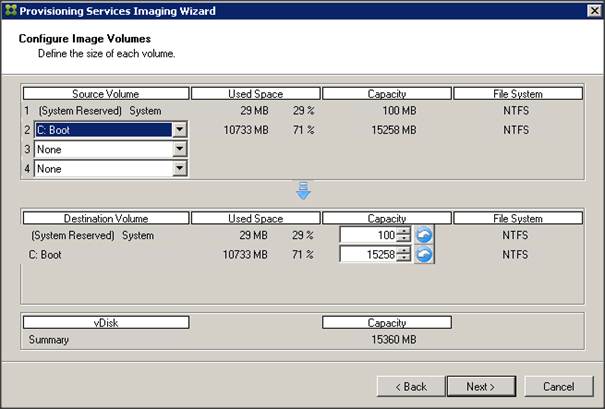The image size is (605, 409).
Task: Increase C: Boot capacity with up spinner
Action: point(404,250)
